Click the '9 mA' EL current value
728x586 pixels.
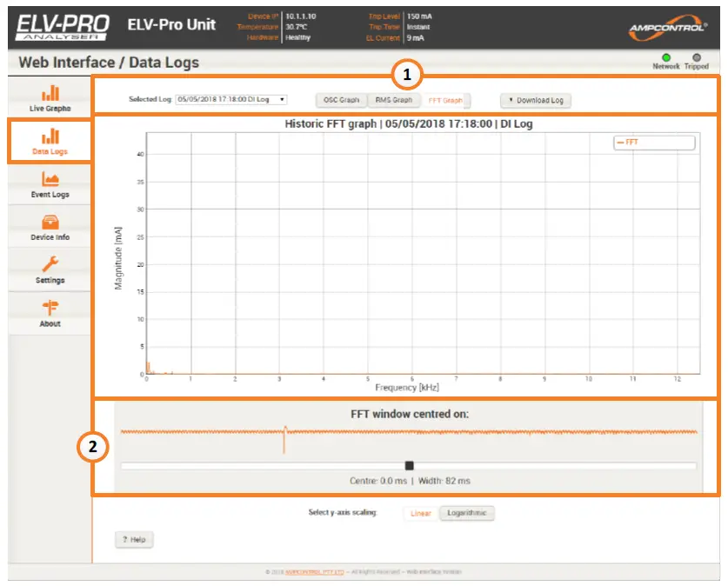click(416, 38)
